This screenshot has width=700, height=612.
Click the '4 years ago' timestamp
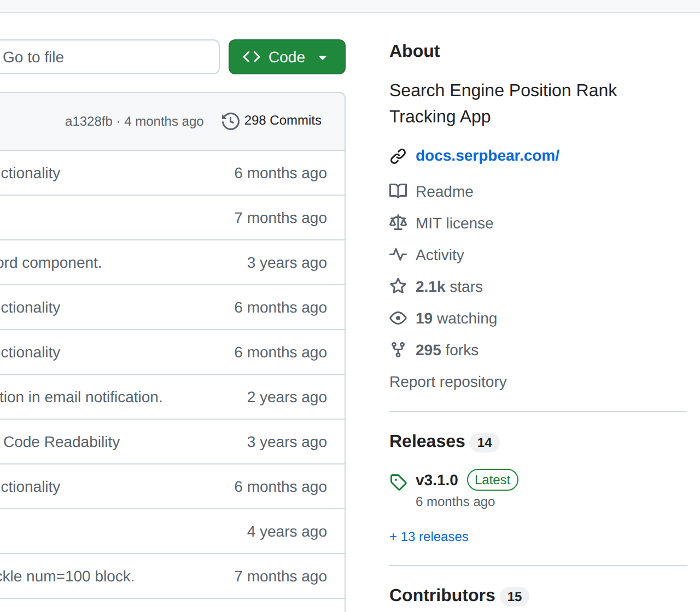click(287, 532)
